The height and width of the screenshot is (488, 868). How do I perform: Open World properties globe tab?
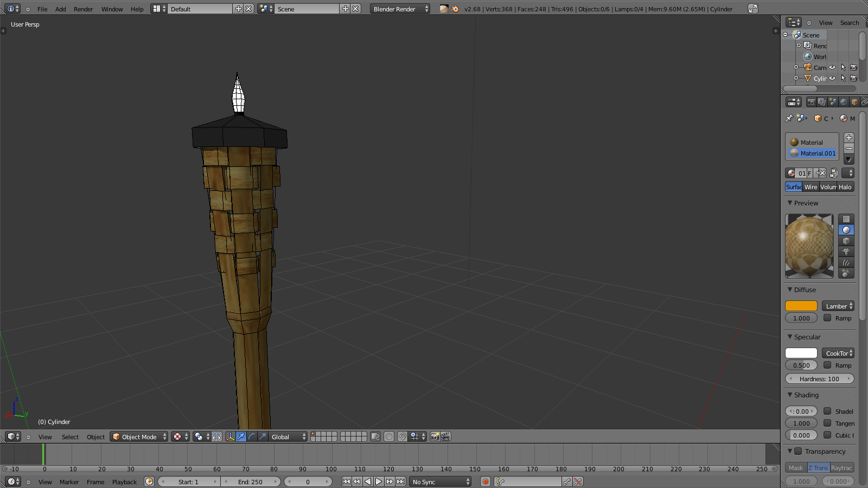coord(844,102)
